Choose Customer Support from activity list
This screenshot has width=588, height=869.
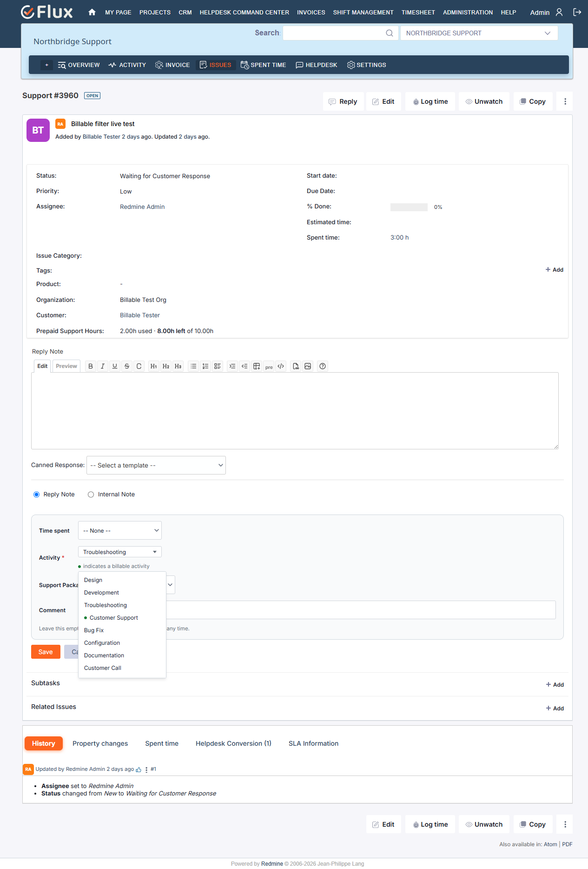122,618
